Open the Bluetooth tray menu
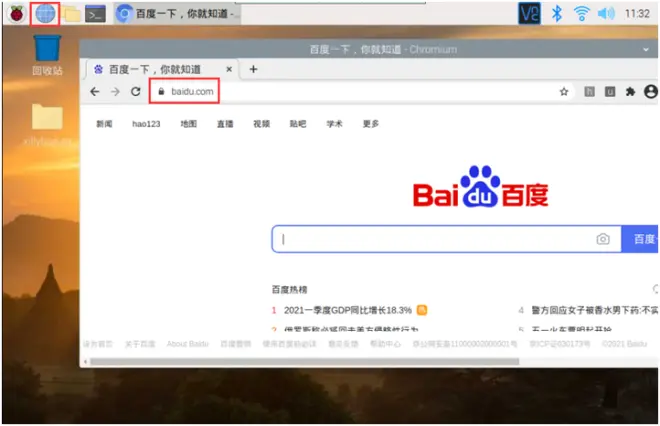 [556, 14]
